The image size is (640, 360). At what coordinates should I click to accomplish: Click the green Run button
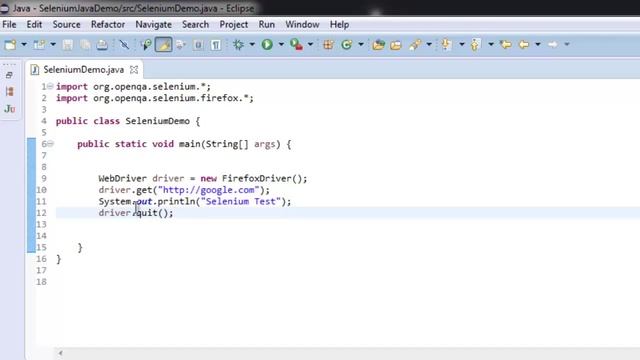coord(267,44)
